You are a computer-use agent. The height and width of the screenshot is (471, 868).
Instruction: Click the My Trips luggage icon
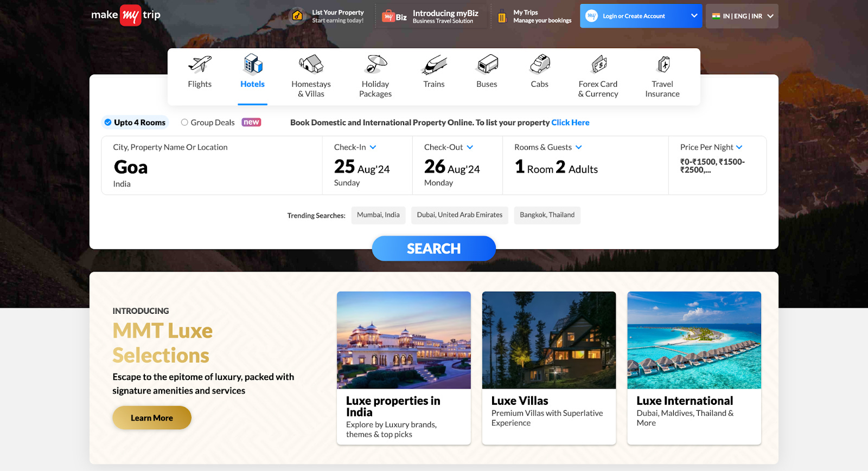tap(502, 16)
